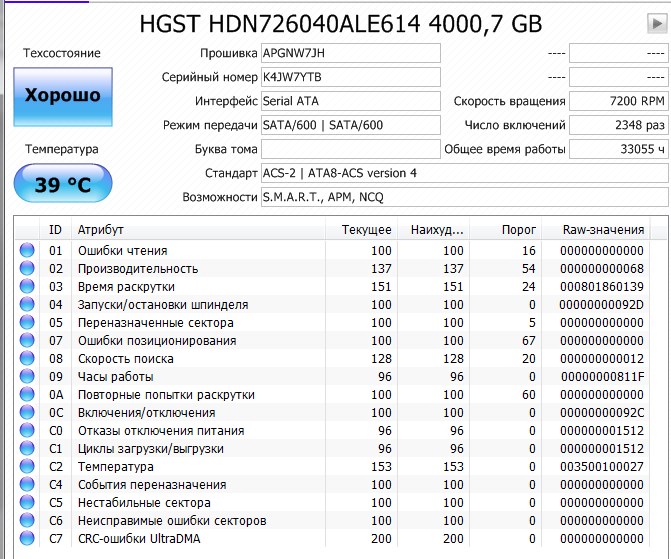Image resolution: width=671 pixels, height=559 pixels.
Task: Click status icon for Ошибки позиционирования
Action: pyautogui.click(x=27, y=340)
